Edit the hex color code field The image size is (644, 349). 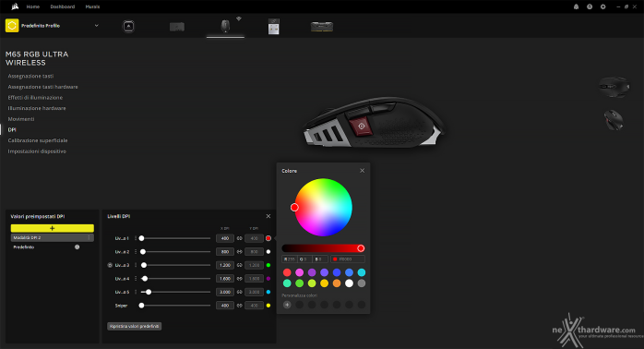348,259
